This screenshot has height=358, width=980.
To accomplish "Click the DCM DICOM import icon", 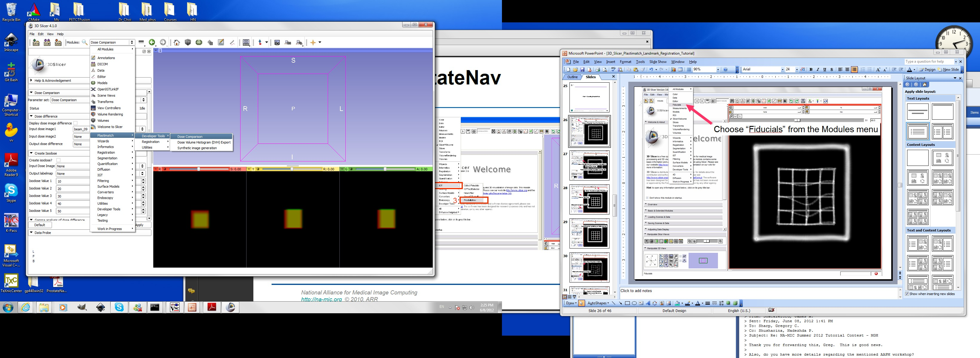I will pos(47,43).
